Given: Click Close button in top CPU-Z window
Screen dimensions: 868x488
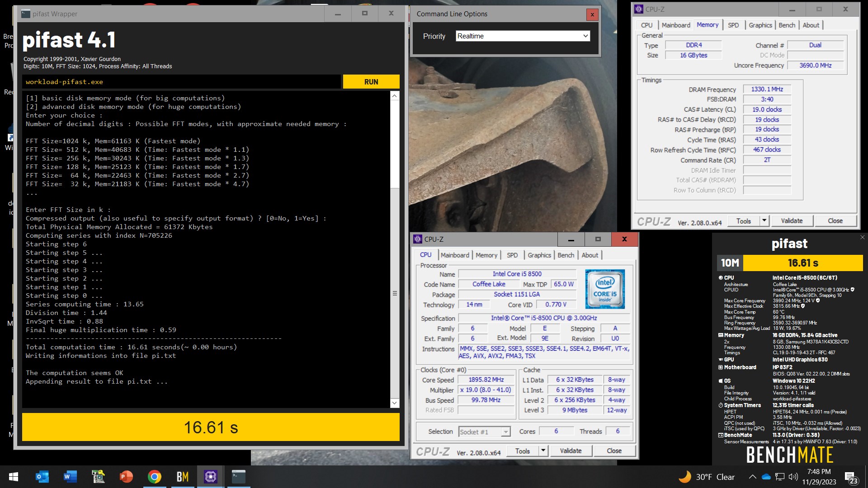Looking at the screenshot, I should pyautogui.click(x=835, y=221).
